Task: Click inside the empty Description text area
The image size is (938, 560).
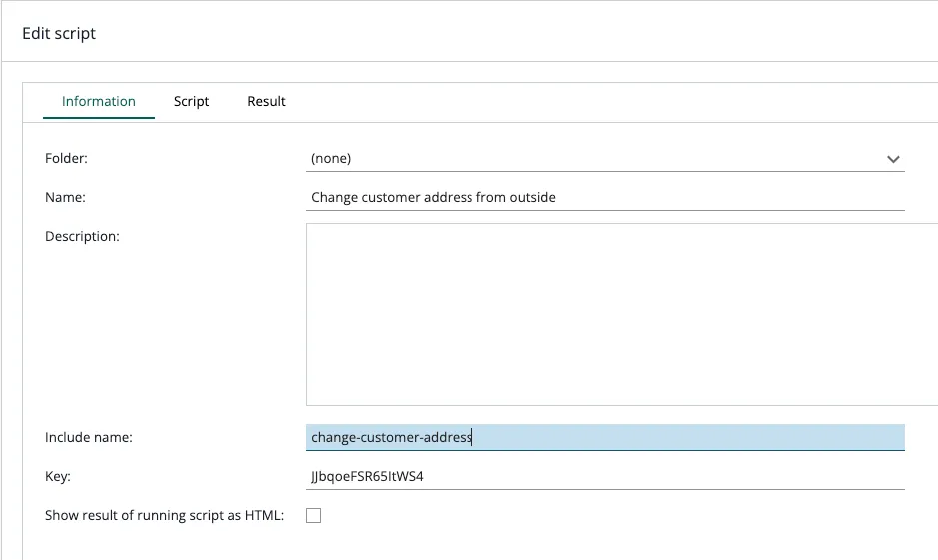Action: [619, 314]
